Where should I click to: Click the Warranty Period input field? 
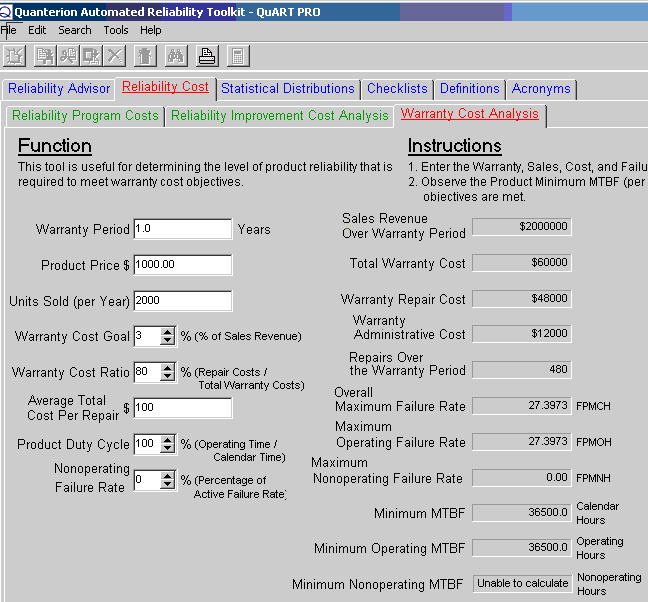[x=182, y=229]
